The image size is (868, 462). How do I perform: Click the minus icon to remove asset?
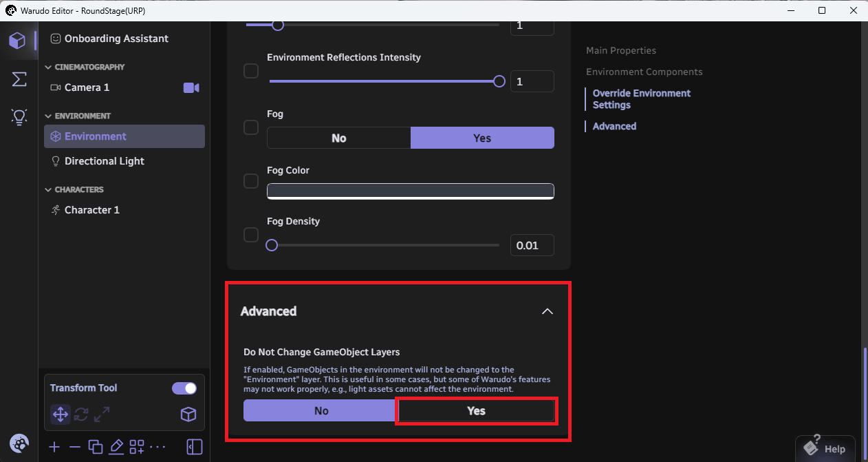coord(75,447)
